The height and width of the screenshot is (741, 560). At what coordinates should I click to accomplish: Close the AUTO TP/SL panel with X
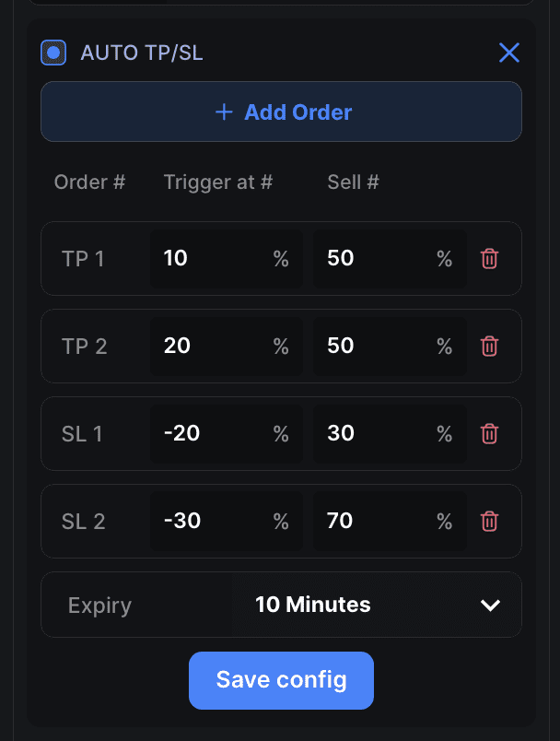click(x=509, y=53)
